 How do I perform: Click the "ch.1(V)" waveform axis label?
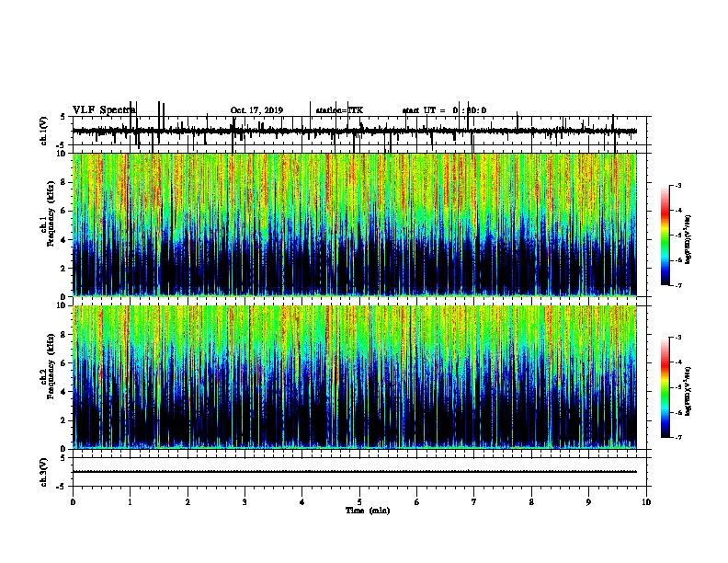44,131
